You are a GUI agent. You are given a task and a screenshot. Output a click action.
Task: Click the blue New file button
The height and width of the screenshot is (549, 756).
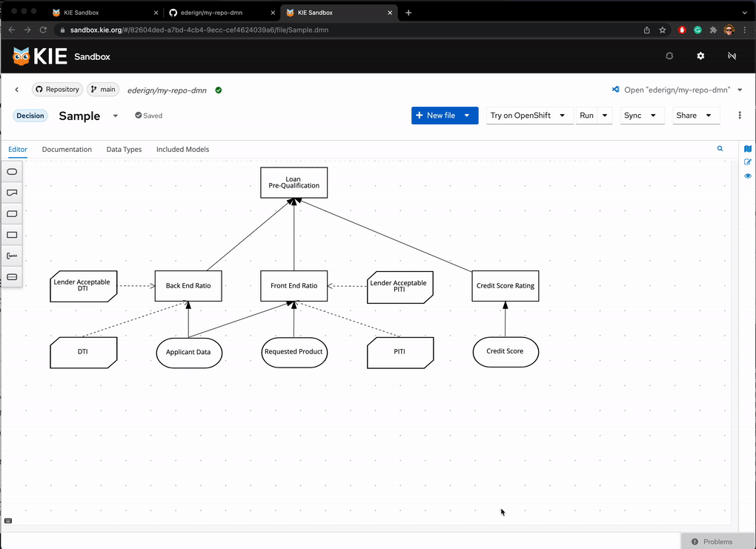[436, 116]
